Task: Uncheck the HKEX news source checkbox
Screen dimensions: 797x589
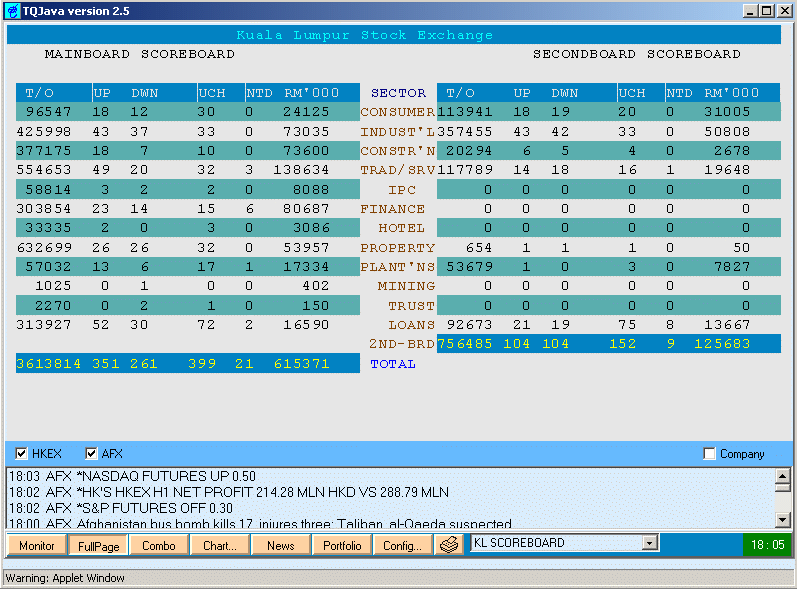Action: [x=22, y=454]
